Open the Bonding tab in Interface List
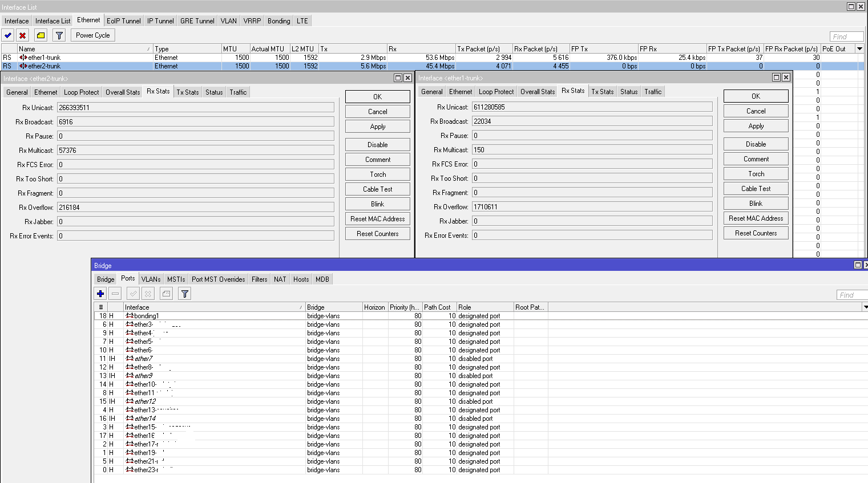The height and width of the screenshot is (483, 868). point(279,21)
